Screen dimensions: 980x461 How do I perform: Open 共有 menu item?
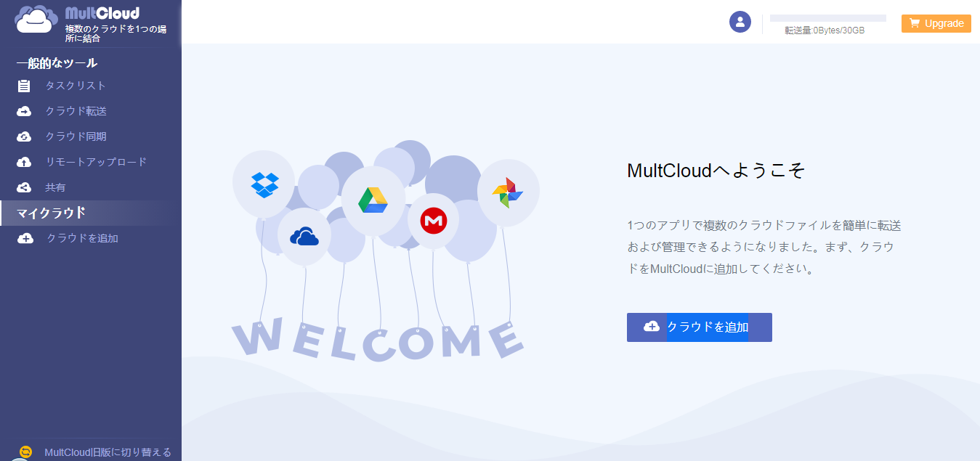pyautogui.click(x=55, y=187)
